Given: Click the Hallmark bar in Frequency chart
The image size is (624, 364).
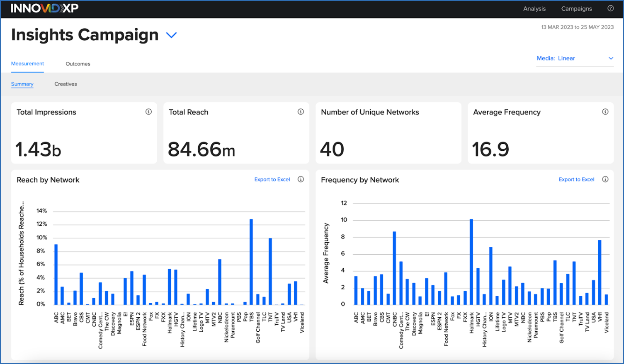Looking at the screenshot, I should coord(471,261).
